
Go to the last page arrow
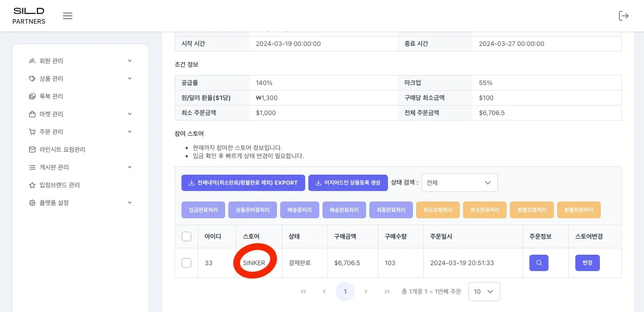[387, 292]
